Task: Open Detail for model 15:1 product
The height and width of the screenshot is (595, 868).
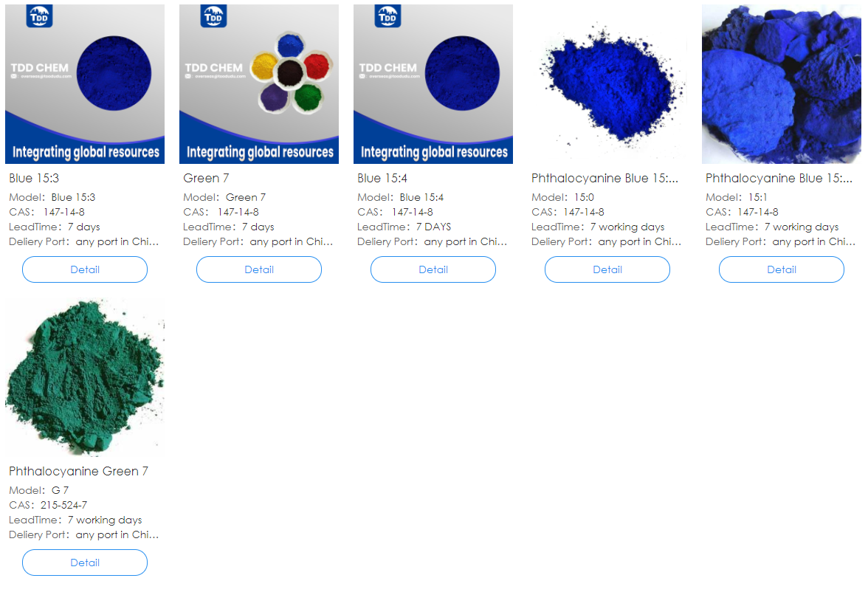Action: (x=782, y=269)
